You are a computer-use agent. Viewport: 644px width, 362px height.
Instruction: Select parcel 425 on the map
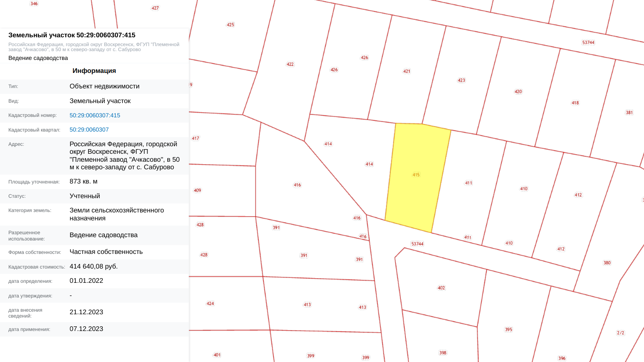230,25
